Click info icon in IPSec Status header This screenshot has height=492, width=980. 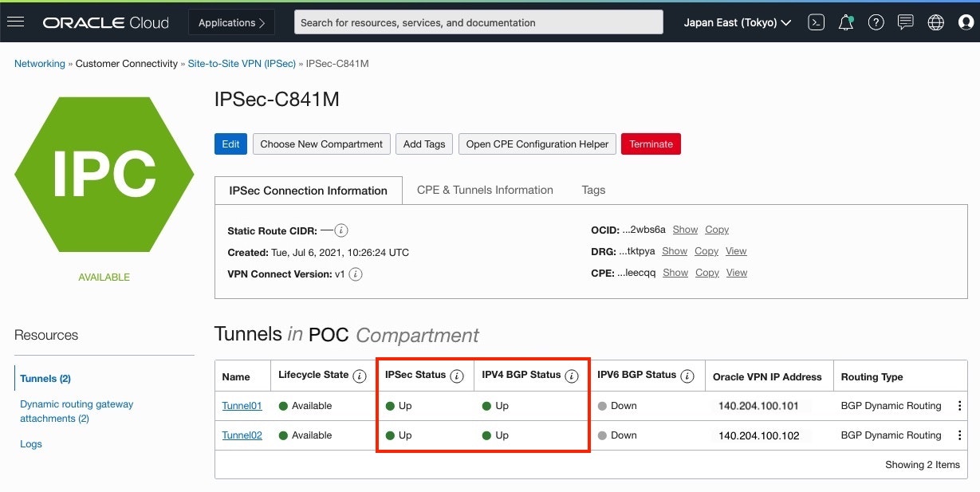click(x=457, y=376)
